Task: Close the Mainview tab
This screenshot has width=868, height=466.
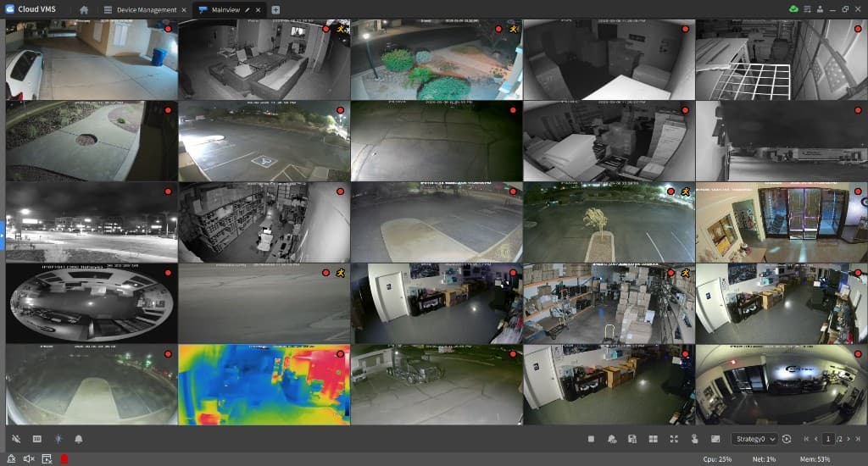Action: pyautogui.click(x=258, y=10)
